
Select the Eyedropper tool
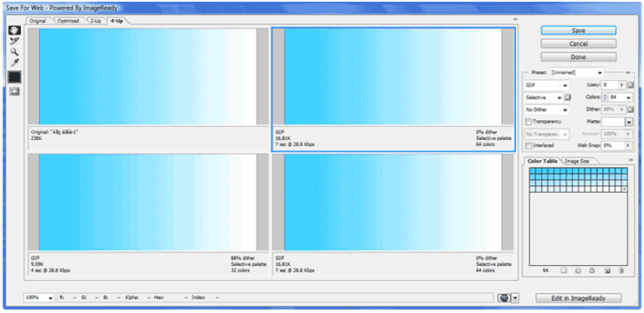15,63
